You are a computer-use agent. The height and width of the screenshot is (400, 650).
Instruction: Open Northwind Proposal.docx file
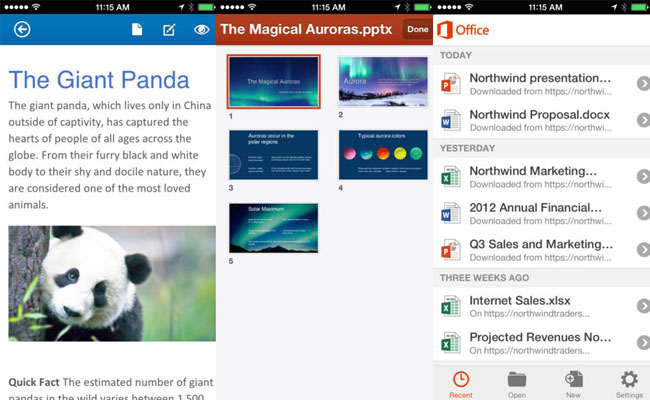(x=541, y=120)
